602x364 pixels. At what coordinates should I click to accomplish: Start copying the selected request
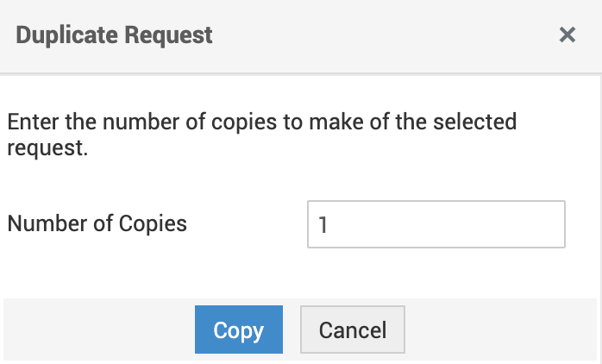238,329
